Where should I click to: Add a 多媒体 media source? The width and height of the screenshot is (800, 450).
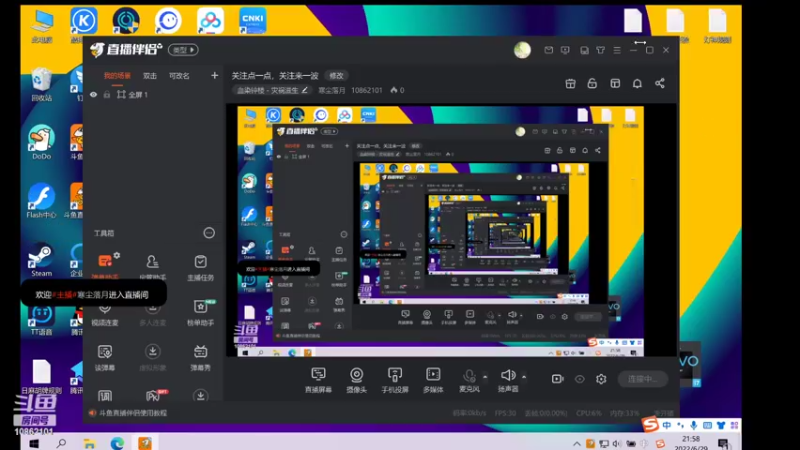[433, 380]
